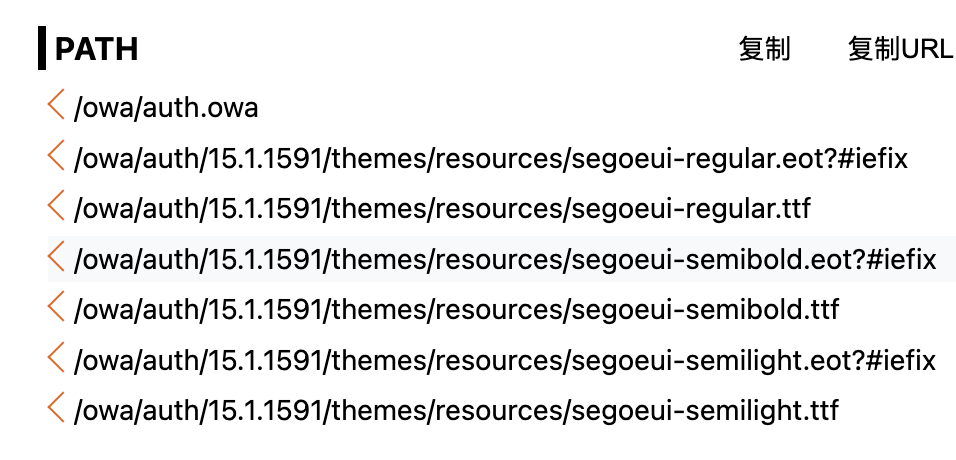Click the black bar beside PATH heading
956x460 pixels.
(x=42, y=49)
